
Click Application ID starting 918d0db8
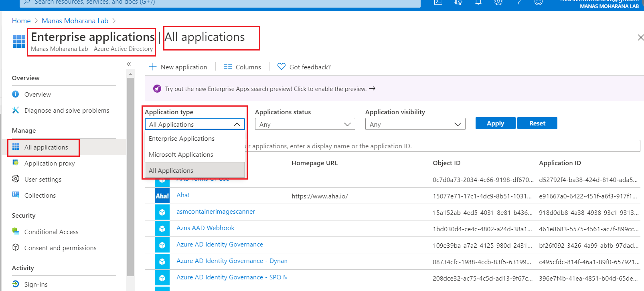click(589, 213)
